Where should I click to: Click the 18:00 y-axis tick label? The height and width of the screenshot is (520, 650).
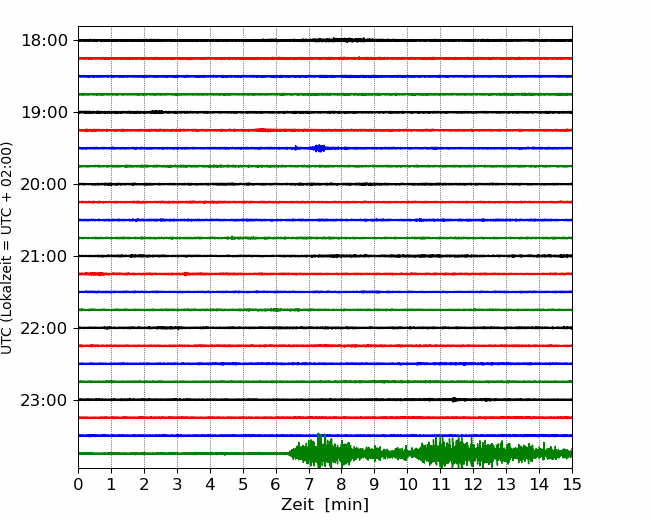44,41
